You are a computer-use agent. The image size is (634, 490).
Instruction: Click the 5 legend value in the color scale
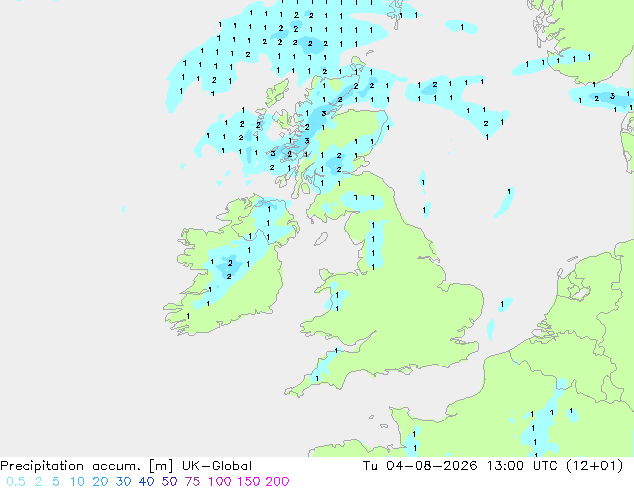56,482
